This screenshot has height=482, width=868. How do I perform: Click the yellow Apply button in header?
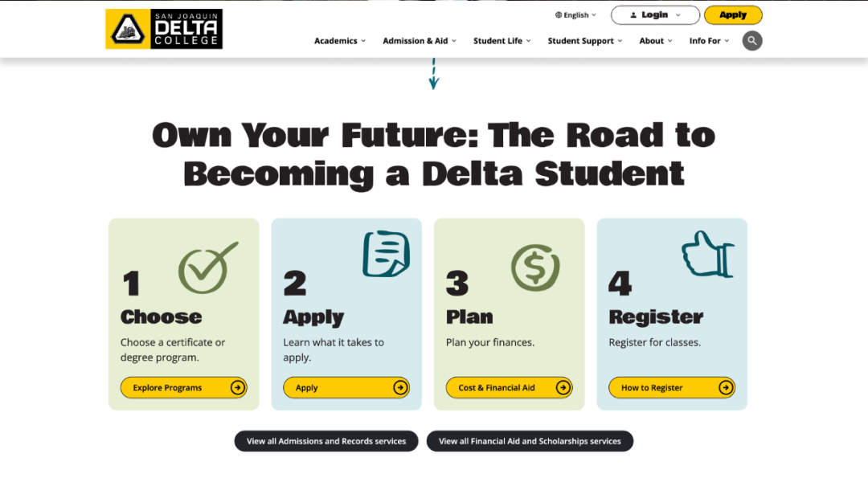733,15
